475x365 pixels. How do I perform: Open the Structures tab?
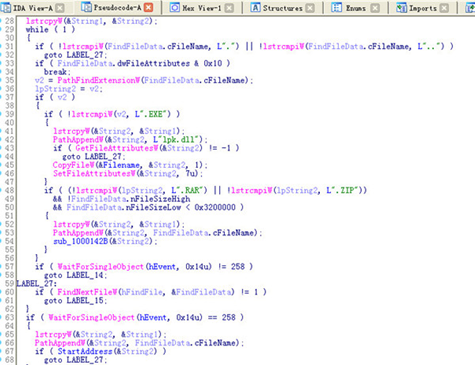(282, 8)
